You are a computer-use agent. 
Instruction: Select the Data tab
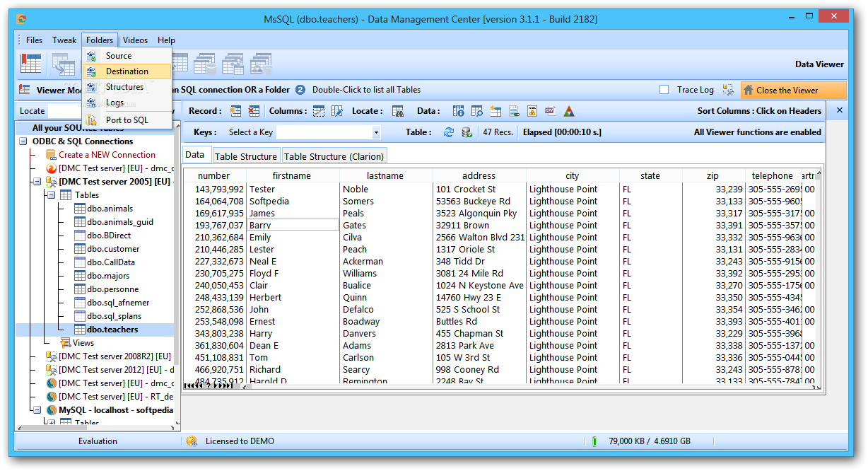pyautogui.click(x=195, y=155)
